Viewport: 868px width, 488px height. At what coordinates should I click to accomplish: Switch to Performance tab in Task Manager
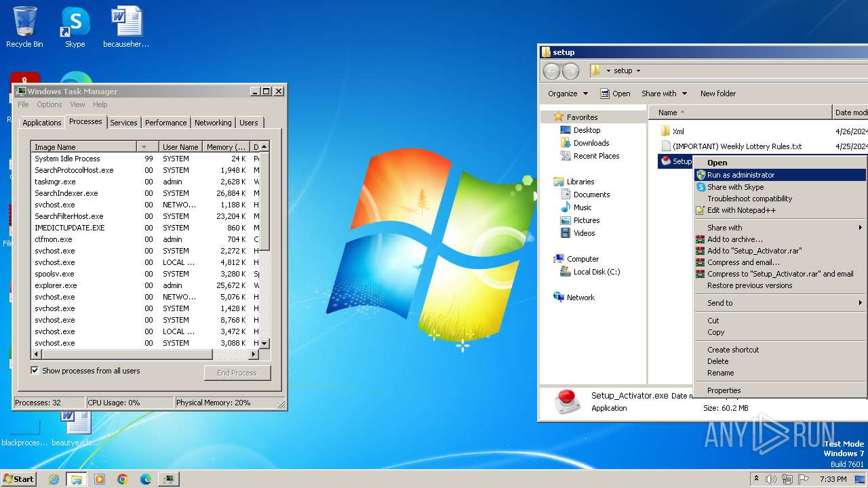pyautogui.click(x=165, y=123)
